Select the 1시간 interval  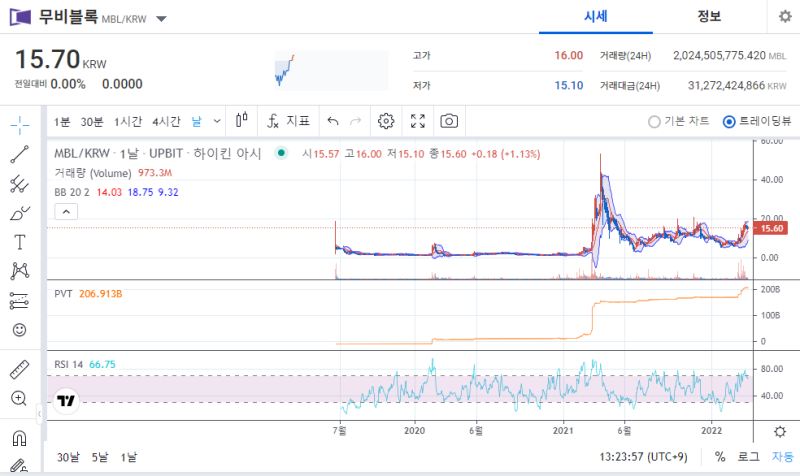click(x=128, y=121)
